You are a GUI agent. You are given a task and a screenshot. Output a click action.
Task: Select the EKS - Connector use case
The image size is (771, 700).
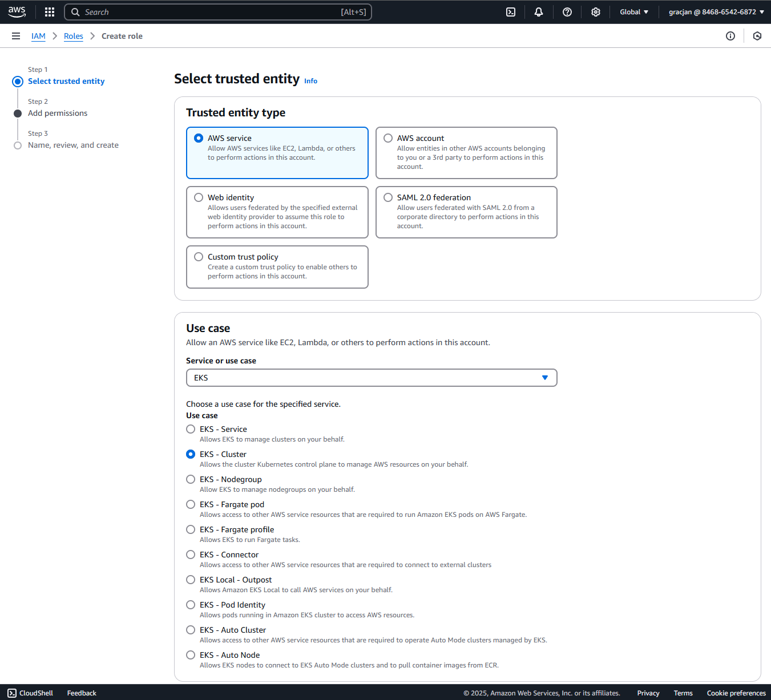pos(191,555)
